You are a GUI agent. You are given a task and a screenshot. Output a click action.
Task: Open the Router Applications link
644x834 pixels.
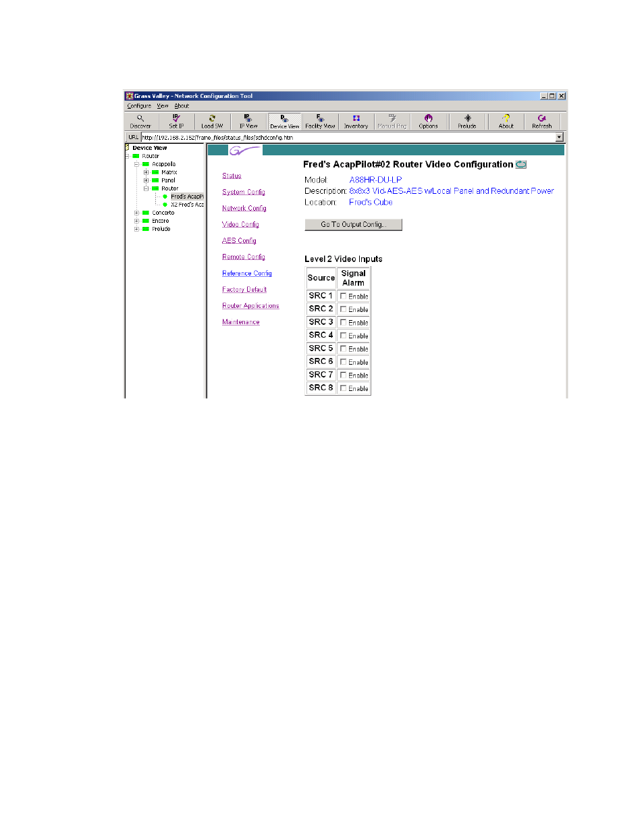(250, 306)
